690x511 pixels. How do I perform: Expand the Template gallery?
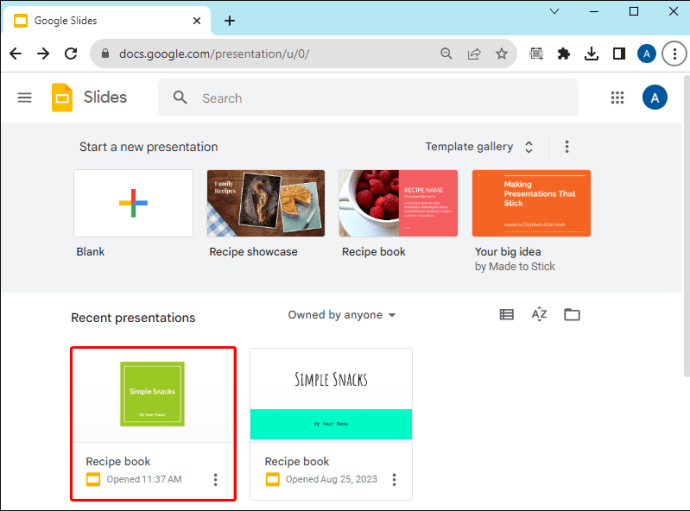point(479,147)
